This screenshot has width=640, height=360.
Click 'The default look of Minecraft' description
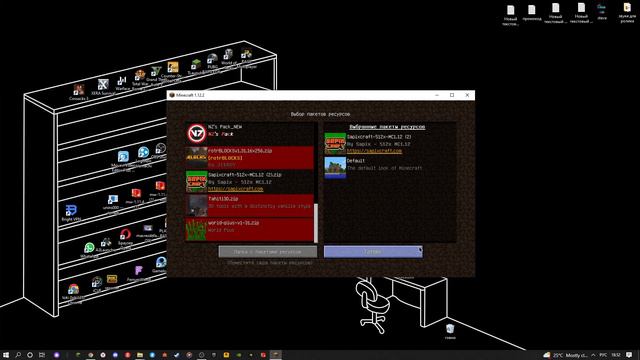(384, 168)
